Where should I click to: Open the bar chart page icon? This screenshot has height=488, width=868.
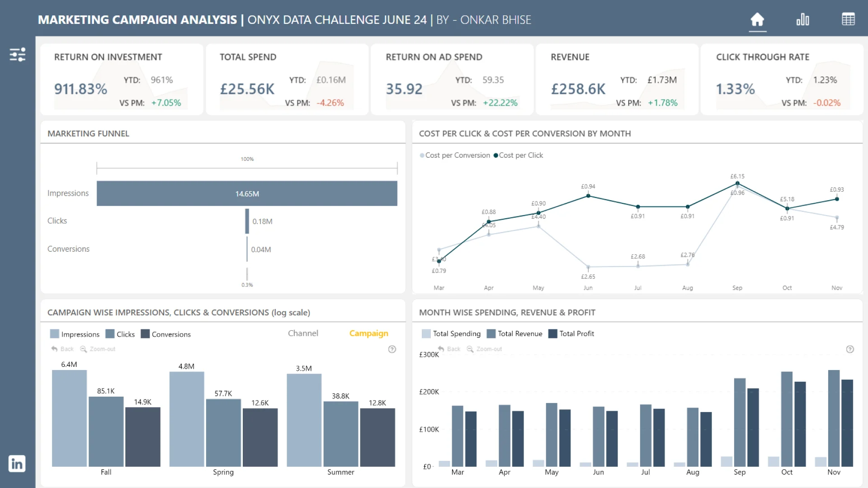point(803,19)
